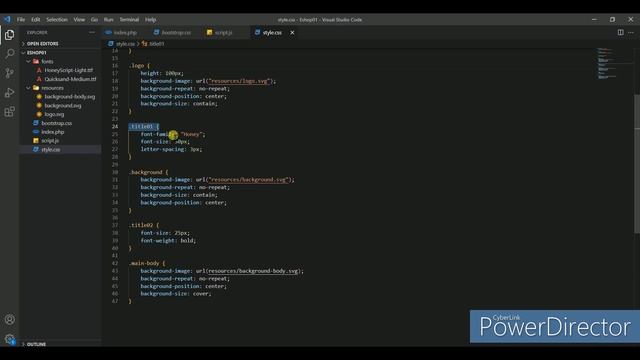Open the Selection menu
Viewport: 640px width, 360px height.
[57, 20]
